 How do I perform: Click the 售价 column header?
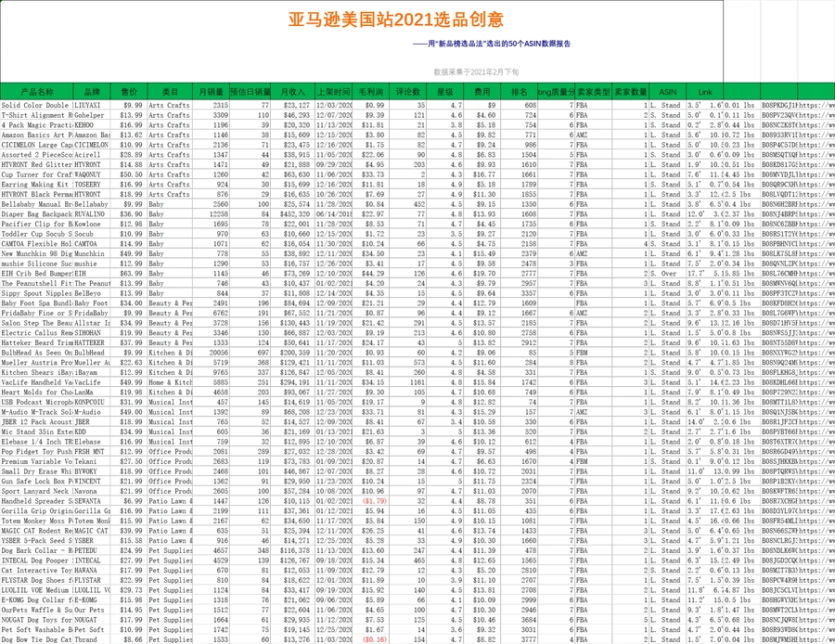point(129,92)
